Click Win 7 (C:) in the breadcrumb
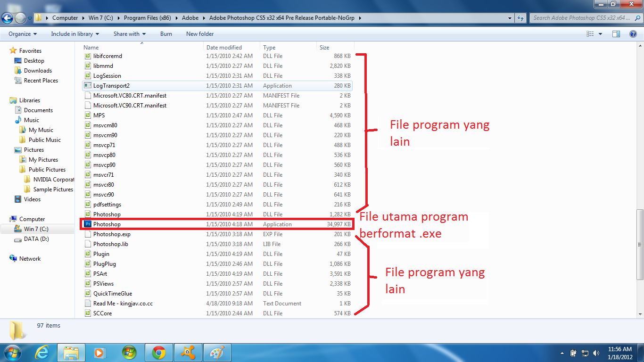This screenshot has width=644, height=362. [101, 18]
